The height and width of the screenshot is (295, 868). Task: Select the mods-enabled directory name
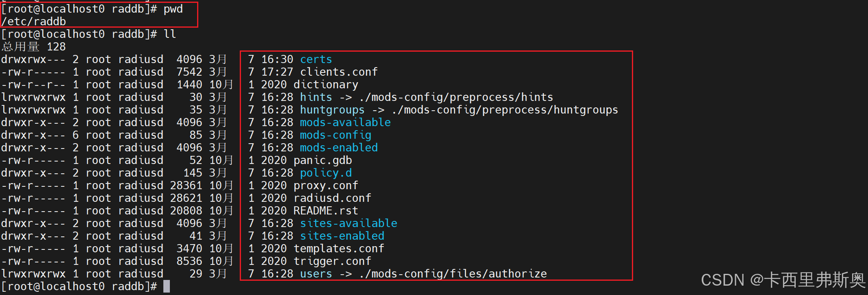(x=339, y=148)
